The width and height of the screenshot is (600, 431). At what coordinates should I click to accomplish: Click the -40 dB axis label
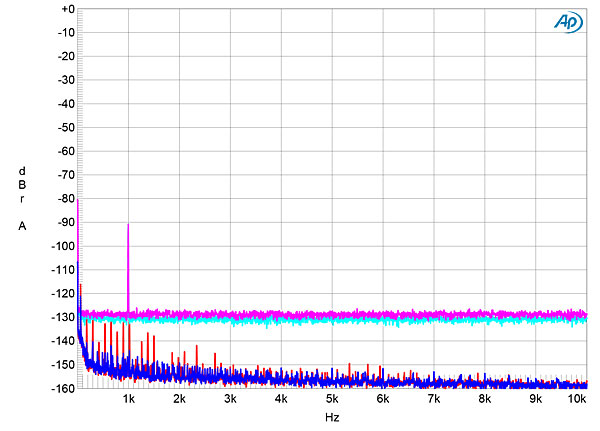66,104
